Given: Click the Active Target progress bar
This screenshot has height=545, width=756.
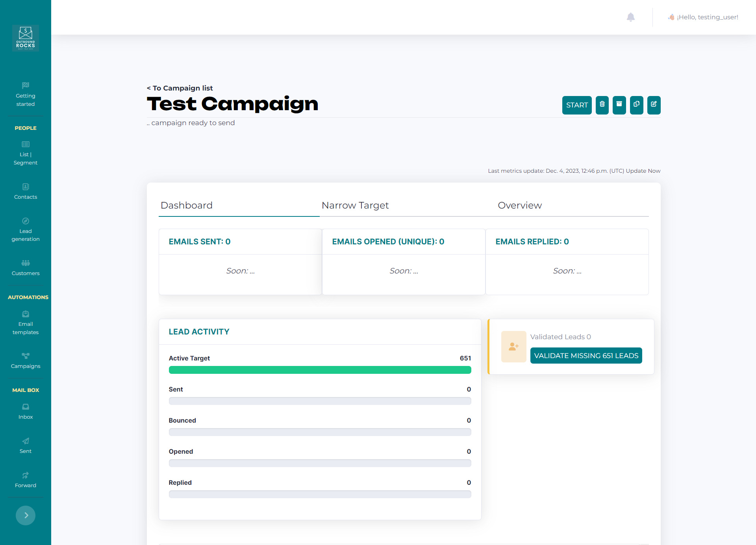Looking at the screenshot, I should (320, 370).
